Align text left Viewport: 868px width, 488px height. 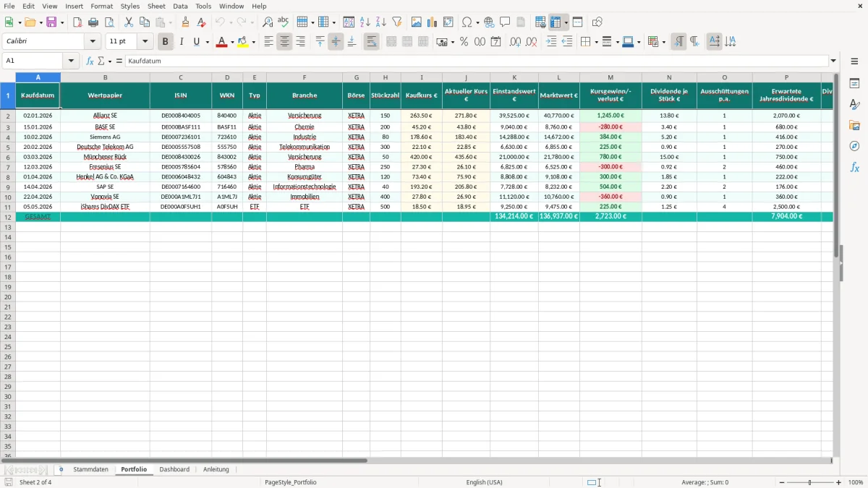coord(268,42)
